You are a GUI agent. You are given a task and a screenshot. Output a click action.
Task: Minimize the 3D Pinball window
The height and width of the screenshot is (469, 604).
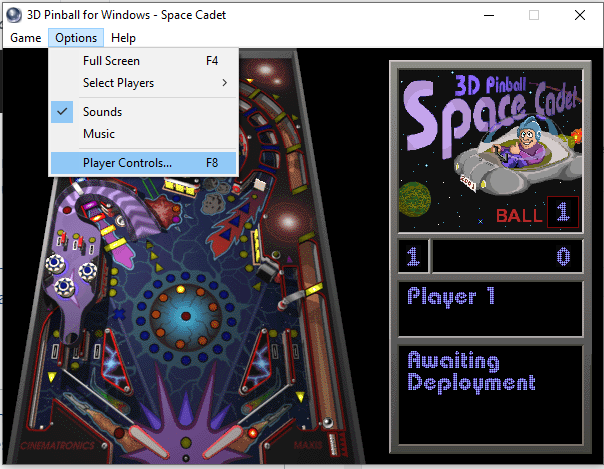[x=489, y=15]
